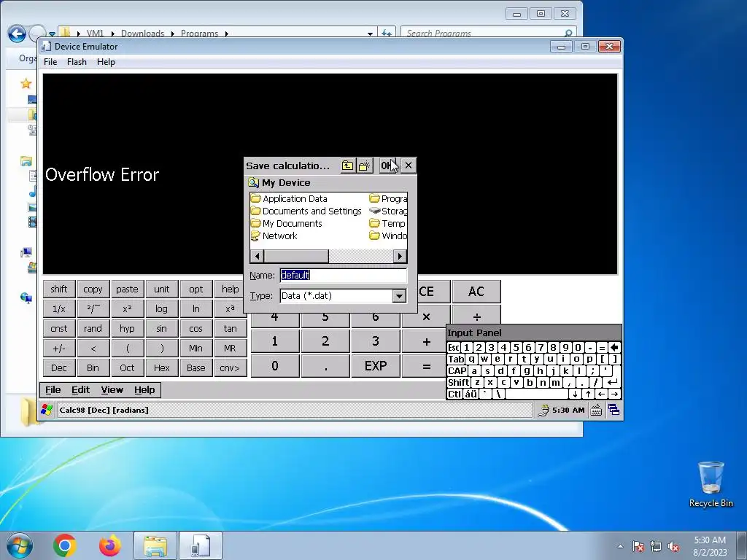Click the Base key
Screen dimensions: 747x560
[196, 368]
